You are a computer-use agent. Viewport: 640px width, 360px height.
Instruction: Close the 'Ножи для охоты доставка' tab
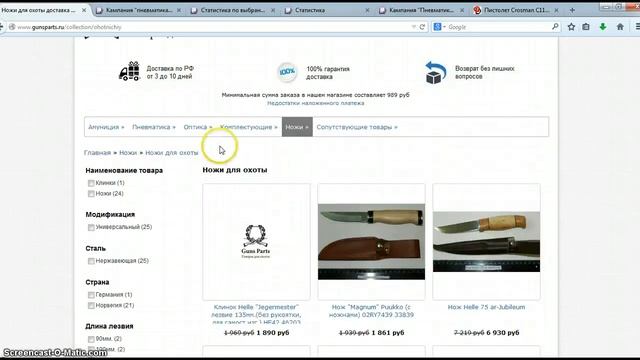(x=84, y=10)
